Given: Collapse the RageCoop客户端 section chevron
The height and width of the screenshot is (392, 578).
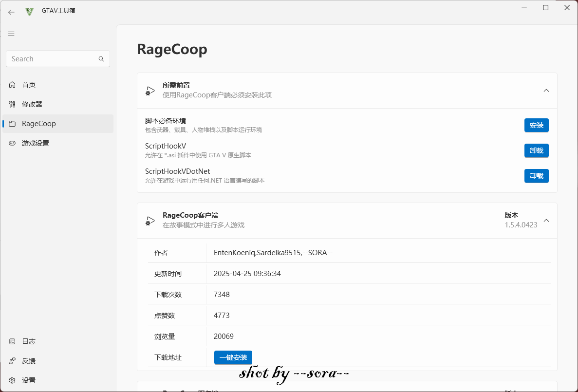Looking at the screenshot, I should pos(546,221).
